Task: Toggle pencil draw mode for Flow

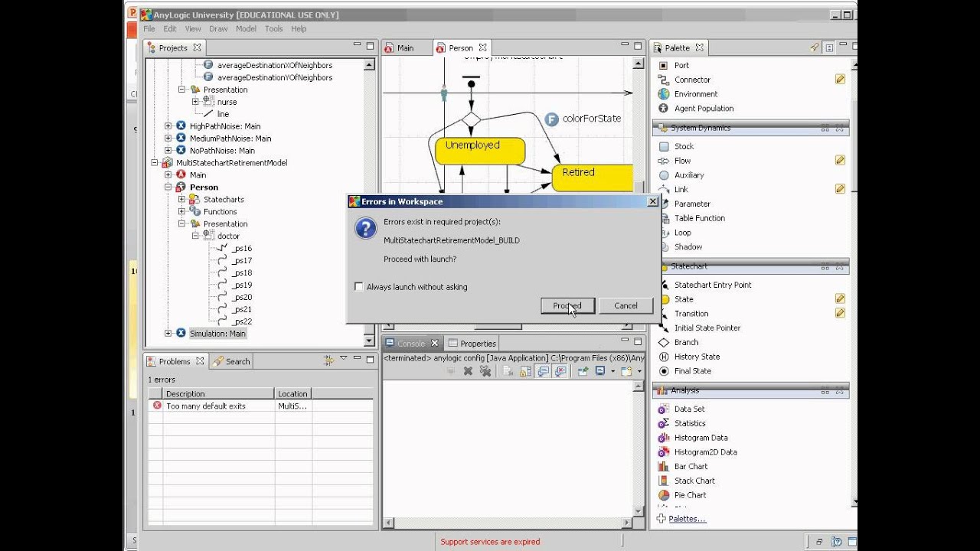Action: coord(840,161)
